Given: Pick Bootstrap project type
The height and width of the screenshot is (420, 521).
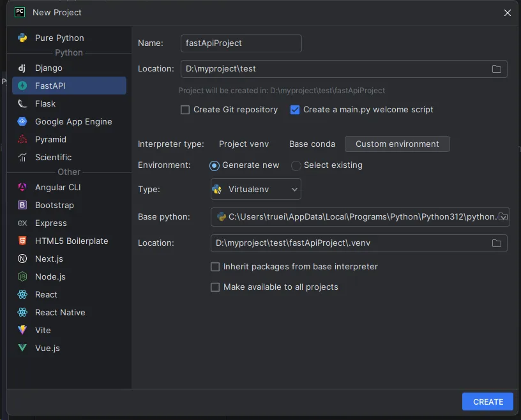Looking at the screenshot, I should [69, 206].
